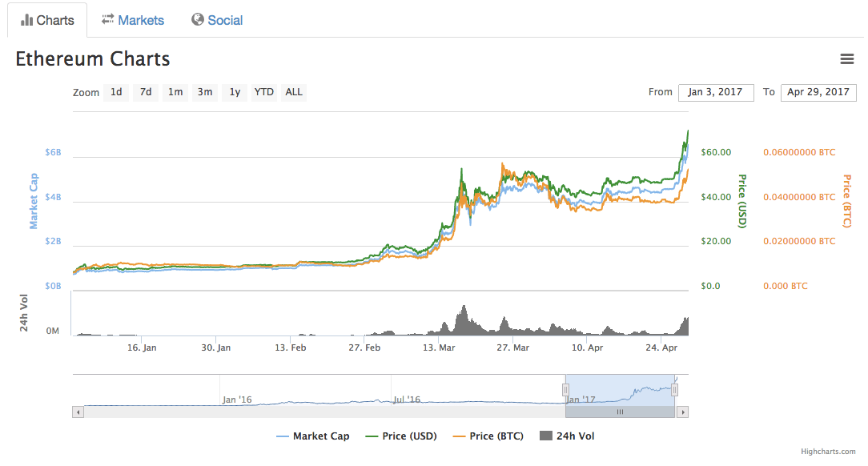The image size is (868, 466).
Task: Set zoom range to 3m
Action: tap(205, 92)
